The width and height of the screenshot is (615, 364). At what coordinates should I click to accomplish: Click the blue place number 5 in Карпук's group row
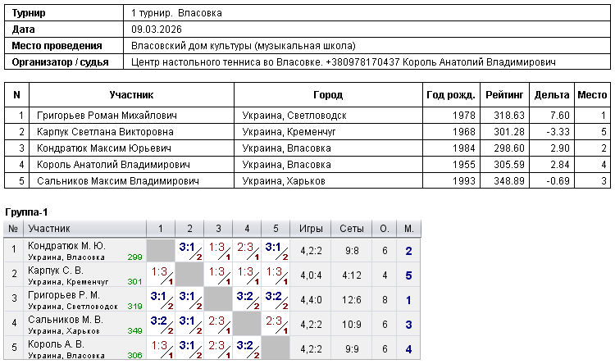click(x=408, y=275)
